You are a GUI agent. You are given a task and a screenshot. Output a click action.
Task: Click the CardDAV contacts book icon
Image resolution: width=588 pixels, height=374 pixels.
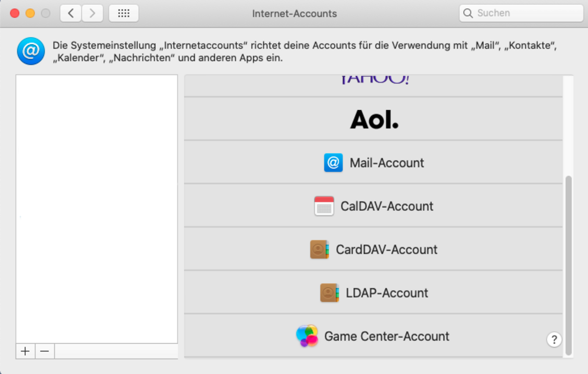click(319, 249)
